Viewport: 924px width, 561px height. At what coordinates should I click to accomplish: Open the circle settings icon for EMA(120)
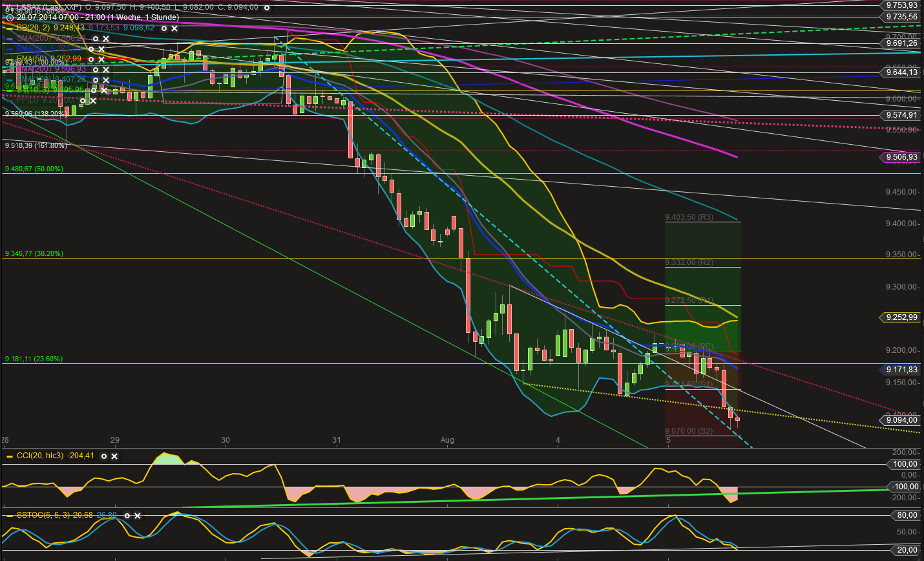tap(96, 80)
